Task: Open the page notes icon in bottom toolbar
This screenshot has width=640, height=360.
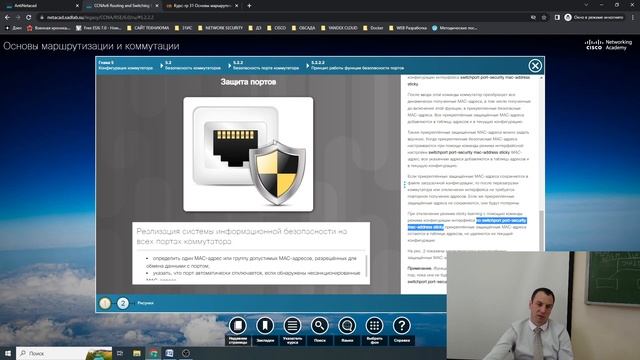Action: pos(238,326)
